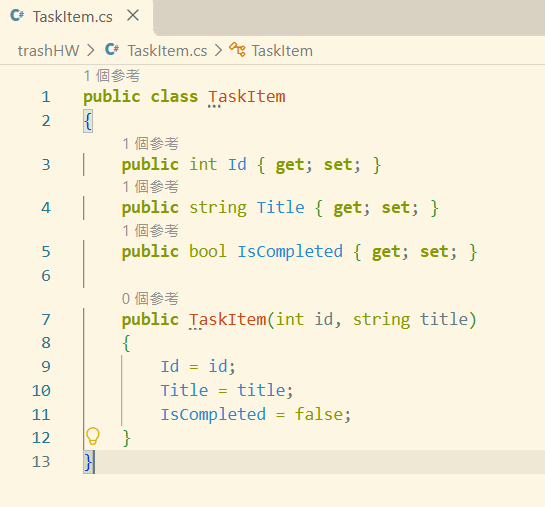
Task: Click the IsCompleted property name on line 5
Action: 290,252
